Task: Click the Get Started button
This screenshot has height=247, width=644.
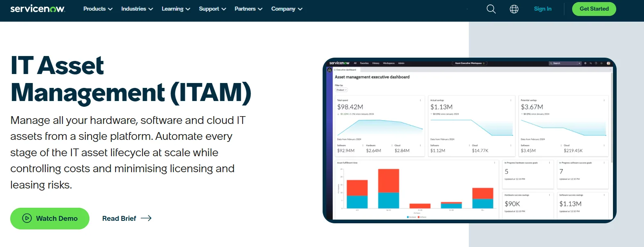Action: (594, 9)
